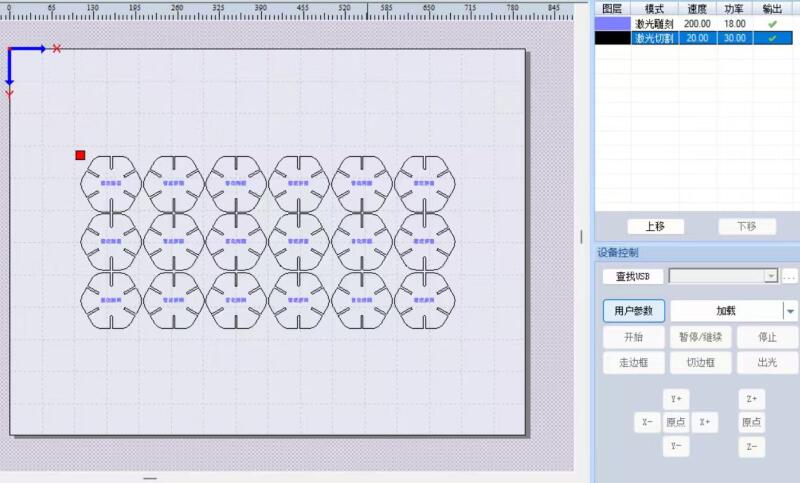Click the ellipsis button beside USB field
Image resolution: width=800 pixels, height=483 pixels.
click(789, 276)
